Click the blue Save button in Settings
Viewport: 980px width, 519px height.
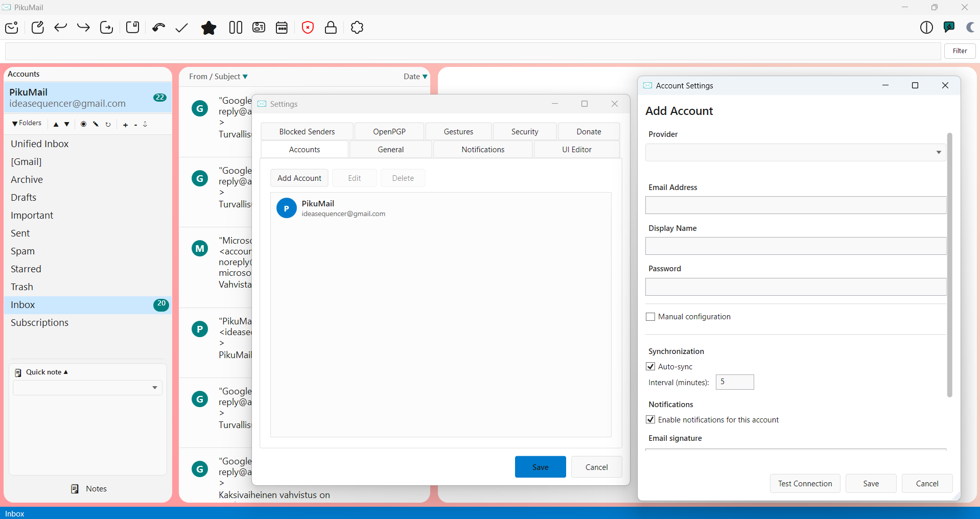point(540,467)
